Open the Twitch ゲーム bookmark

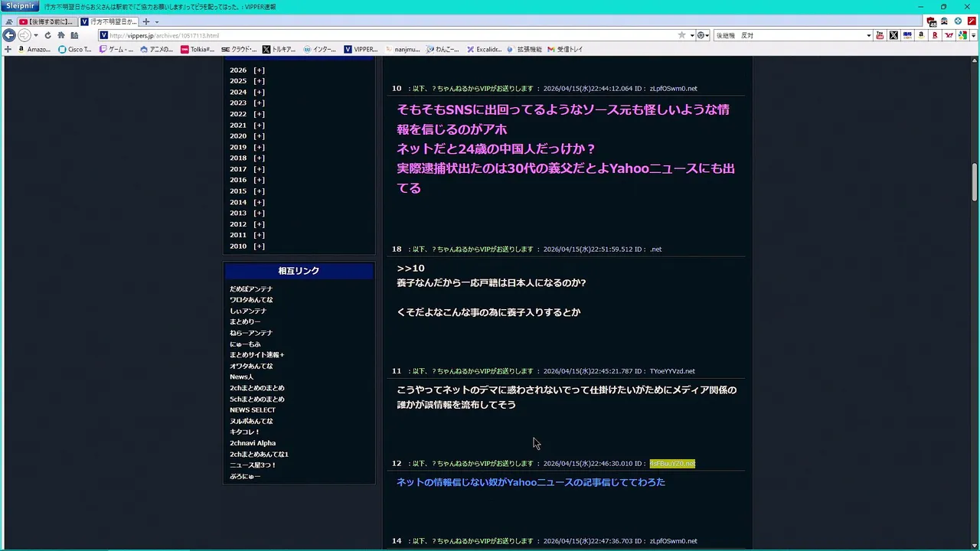115,49
